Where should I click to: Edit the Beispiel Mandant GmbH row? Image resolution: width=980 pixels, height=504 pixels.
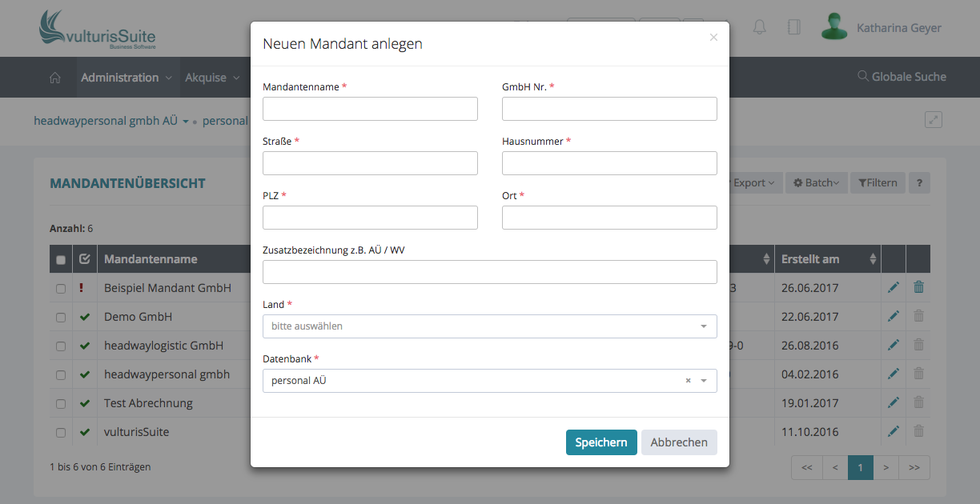(894, 288)
